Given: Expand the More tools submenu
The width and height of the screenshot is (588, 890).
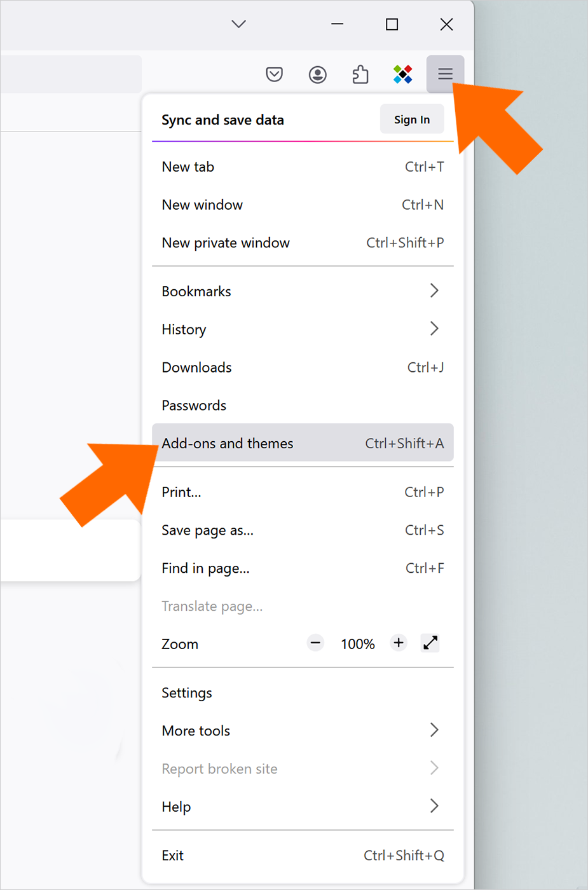Looking at the screenshot, I should [303, 730].
